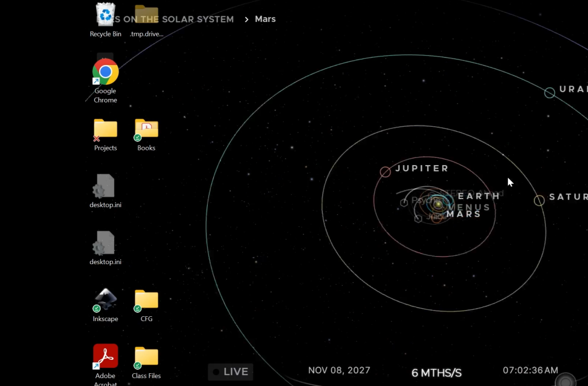The image size is (588, 386).
Task: Open the Recycle Bin desktop icon
Action: tap(105, 19)
